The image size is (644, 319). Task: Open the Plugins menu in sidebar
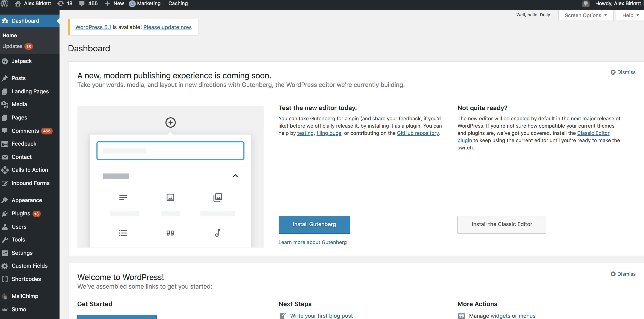point(21,213)
